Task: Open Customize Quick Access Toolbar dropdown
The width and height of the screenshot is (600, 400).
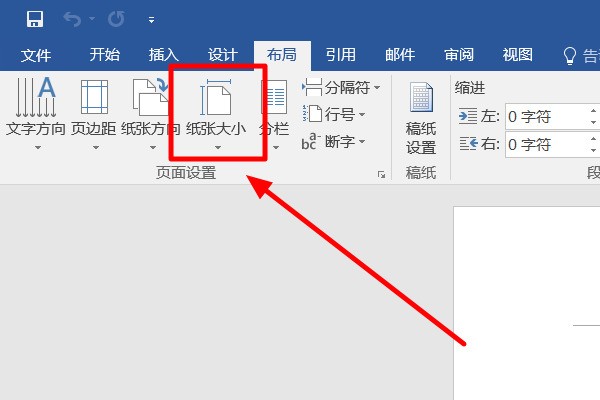Action: (150, 19)
